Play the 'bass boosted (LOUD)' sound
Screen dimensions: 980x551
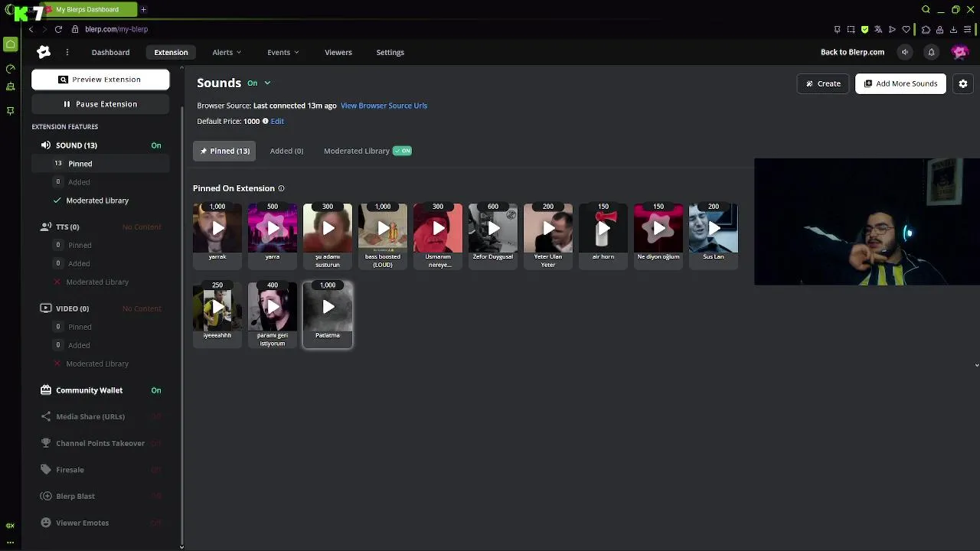[383, 228]
